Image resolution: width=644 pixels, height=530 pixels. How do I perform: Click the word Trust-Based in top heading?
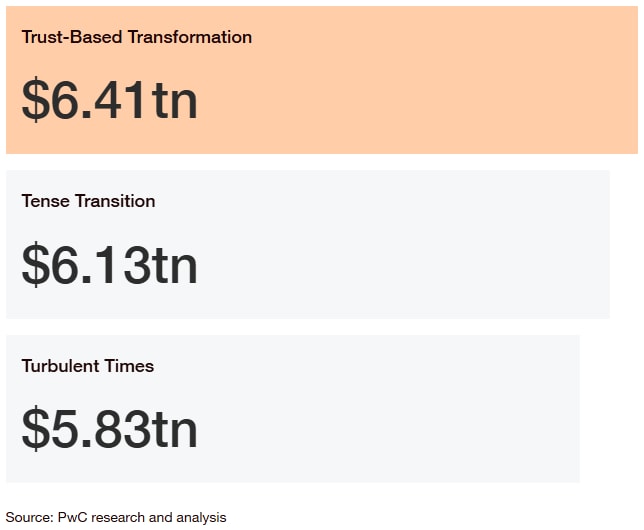(72, 37)
